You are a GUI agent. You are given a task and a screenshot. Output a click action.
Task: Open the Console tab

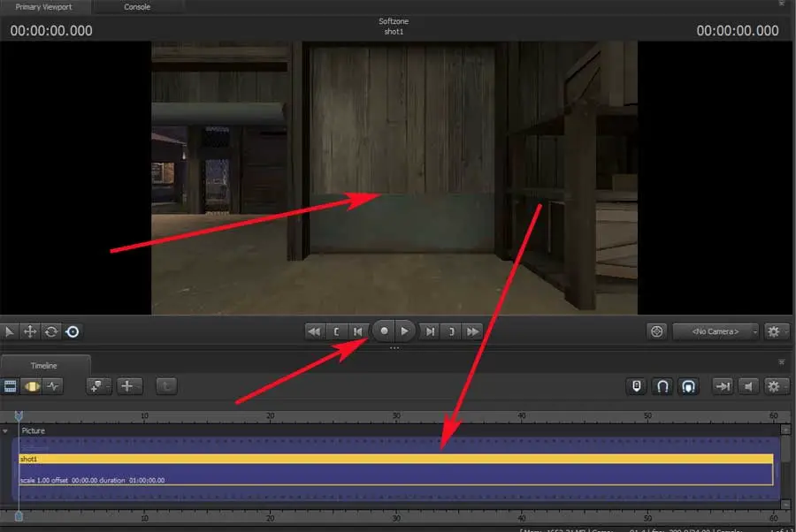click(137, 7)
